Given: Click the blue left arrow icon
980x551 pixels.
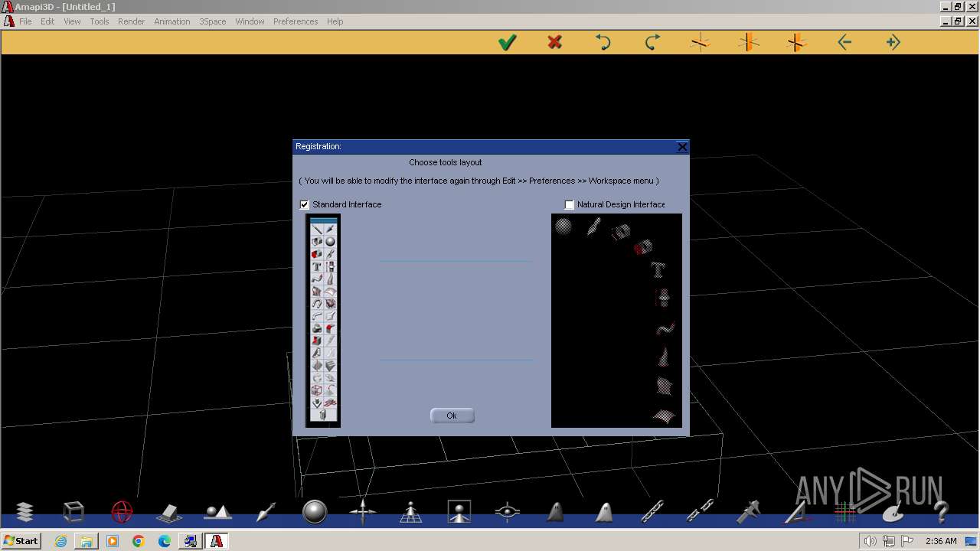Looking at the screenshot, I should (x=844, y=43).
